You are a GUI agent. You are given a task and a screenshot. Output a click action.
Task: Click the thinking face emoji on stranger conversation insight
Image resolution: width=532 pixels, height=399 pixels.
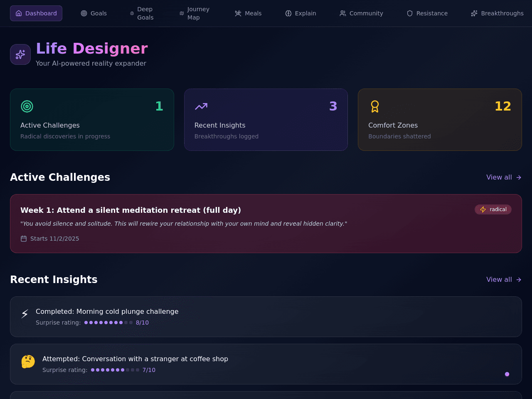(28, 362)
